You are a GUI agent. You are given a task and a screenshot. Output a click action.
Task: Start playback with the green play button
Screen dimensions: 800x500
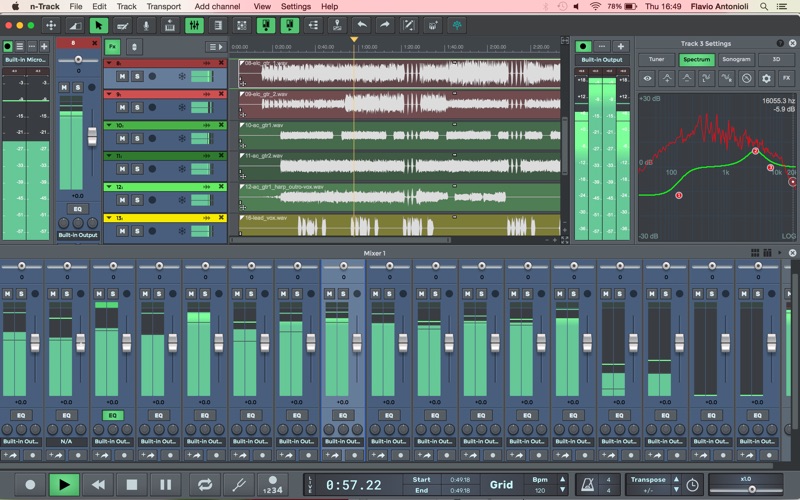coord(63,484)
